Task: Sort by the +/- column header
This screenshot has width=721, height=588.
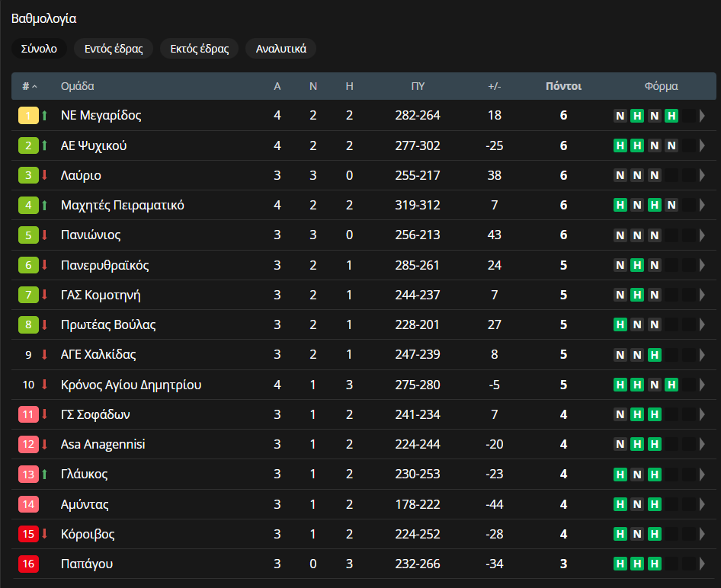Action: coord(495,86)
